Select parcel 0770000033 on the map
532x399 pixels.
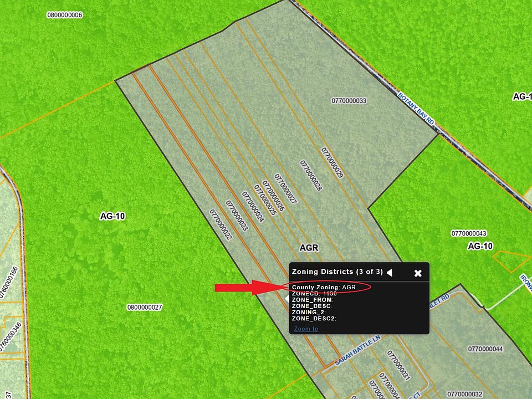point(349,101)
